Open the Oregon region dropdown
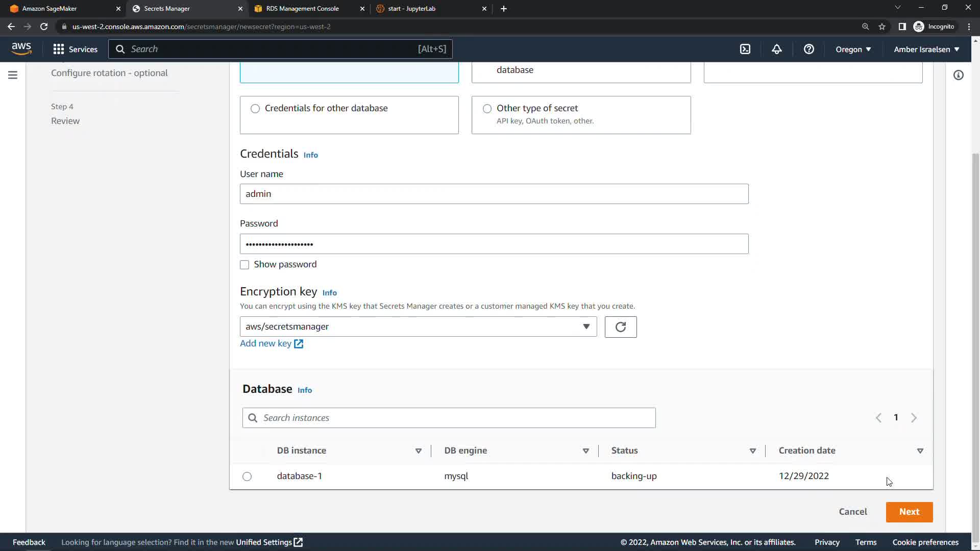The image size is (980, 551). [853, 49]
